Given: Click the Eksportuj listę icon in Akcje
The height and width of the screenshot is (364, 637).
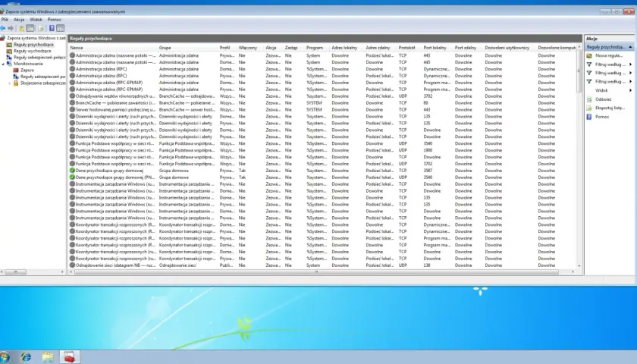Looking at the screenshot, I should pos(589,108).
